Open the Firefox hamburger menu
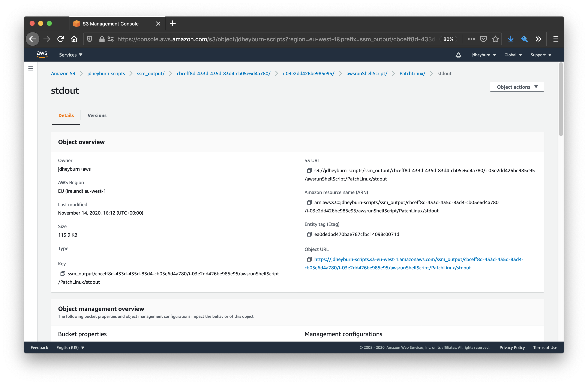588x385 pixels. [556, 39]
